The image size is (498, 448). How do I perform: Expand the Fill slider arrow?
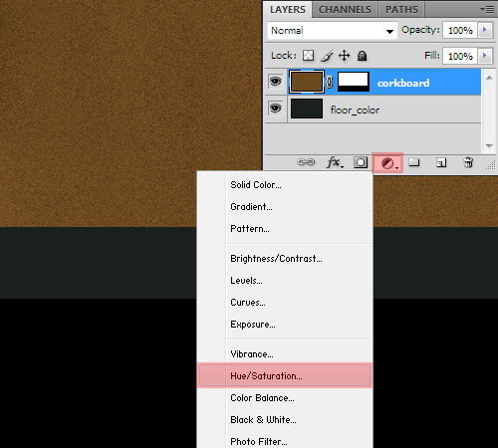485,56
